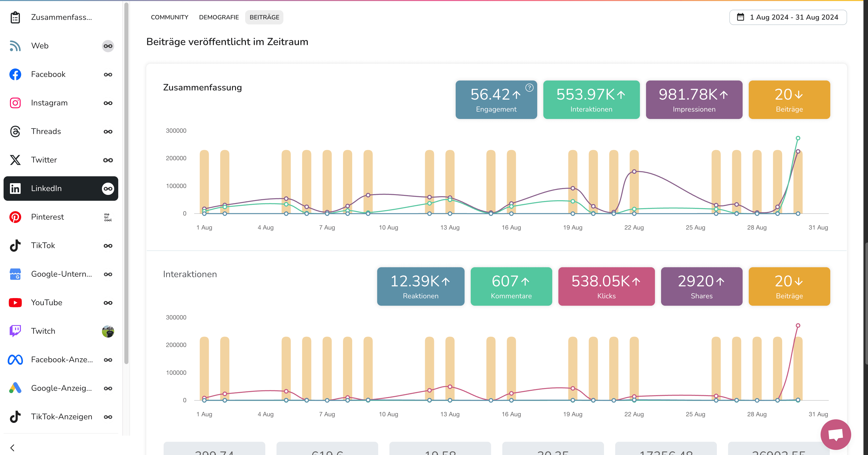
Task: Open Instagram analytics from sidebar
Action: pos(49,103)
